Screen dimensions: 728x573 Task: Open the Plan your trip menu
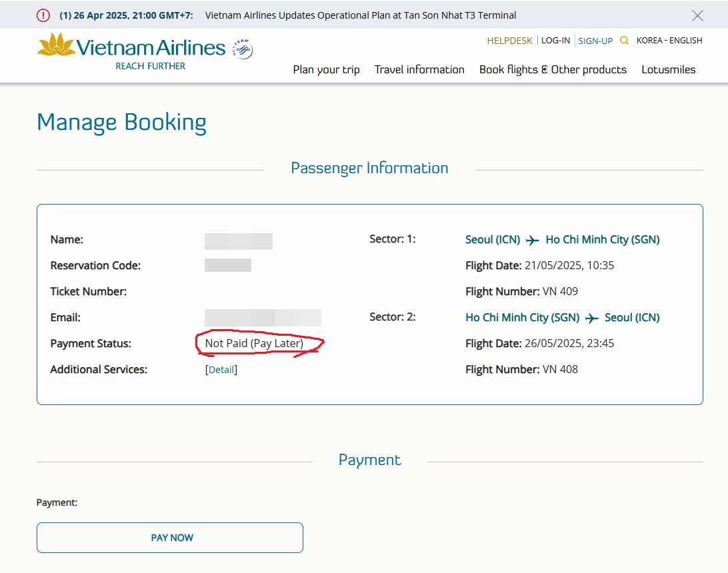(x=326, y=69)
